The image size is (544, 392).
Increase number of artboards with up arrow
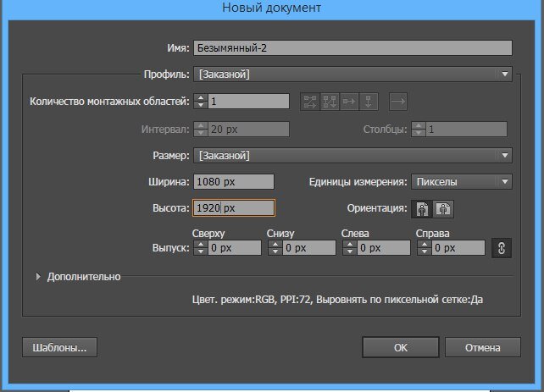click(201, 97)
